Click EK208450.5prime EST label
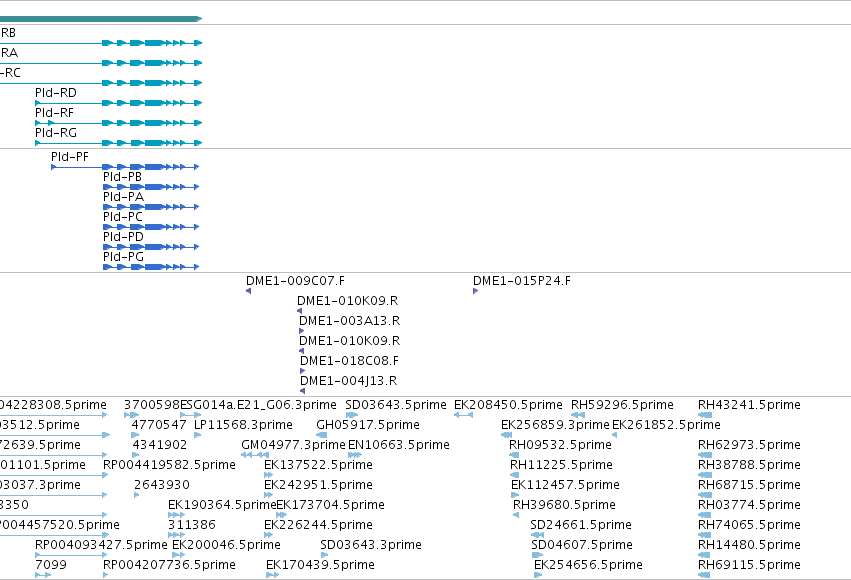The width and height of the screenshot is (851, 580). coord(509,405)
